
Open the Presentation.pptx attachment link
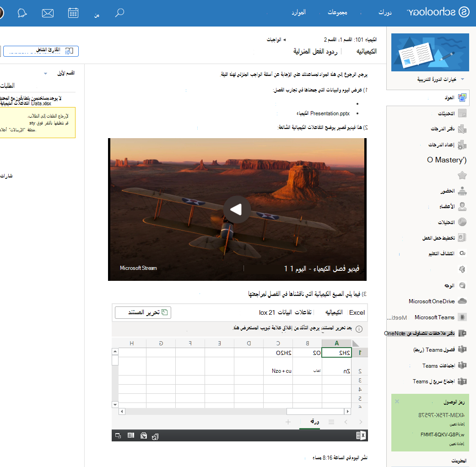(x=323, y=113)
